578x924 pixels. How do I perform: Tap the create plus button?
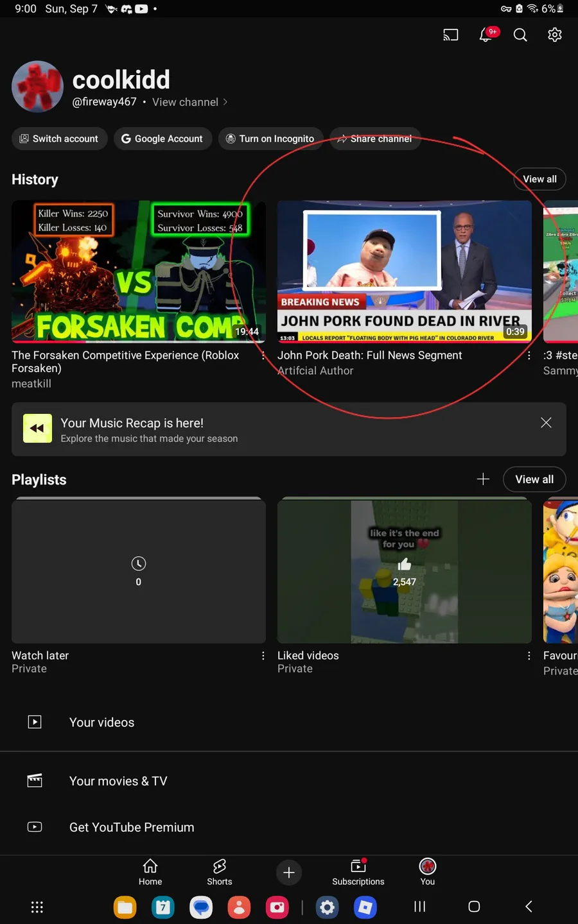point(289,873)
